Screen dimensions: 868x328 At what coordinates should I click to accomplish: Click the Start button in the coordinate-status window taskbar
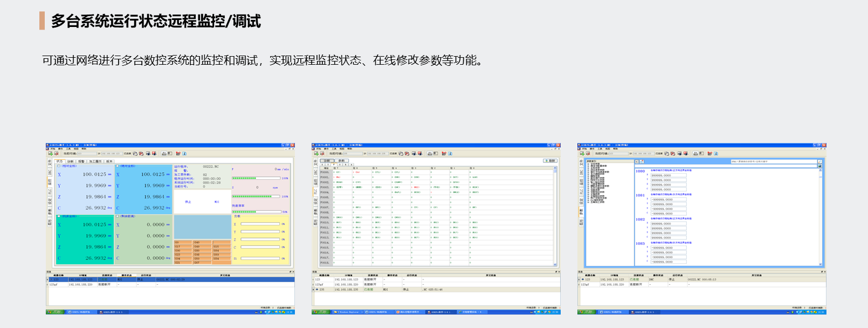[54, 312]
